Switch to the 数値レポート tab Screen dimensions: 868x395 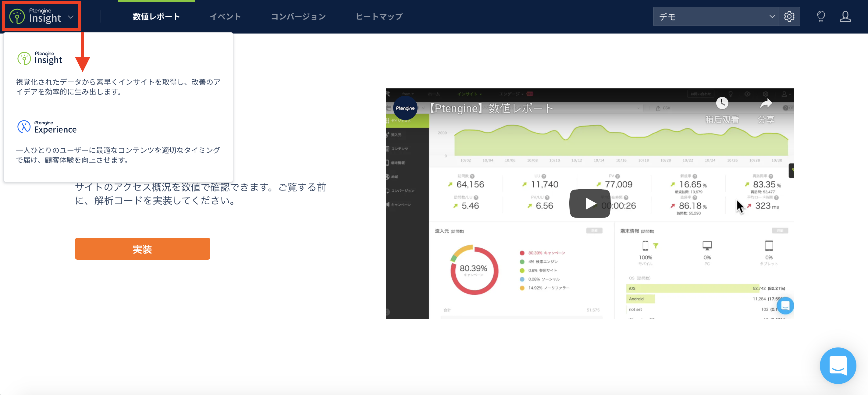point(156,16)
